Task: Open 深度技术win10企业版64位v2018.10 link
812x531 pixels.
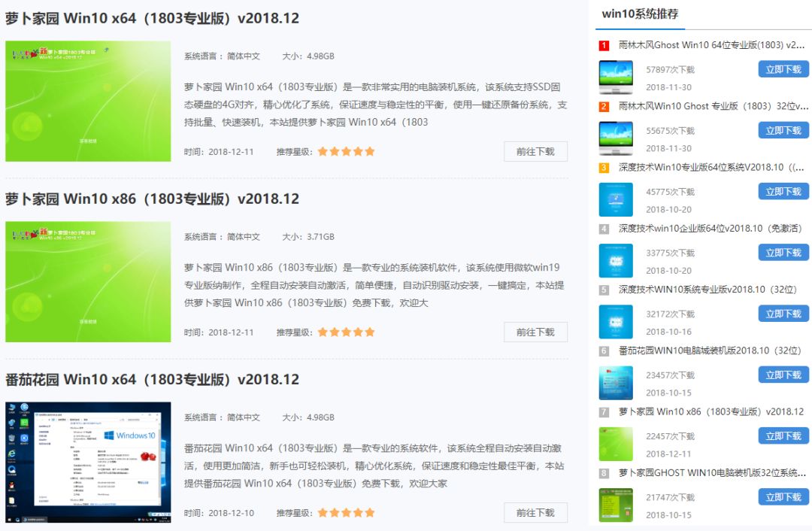Action: (710, 229)
